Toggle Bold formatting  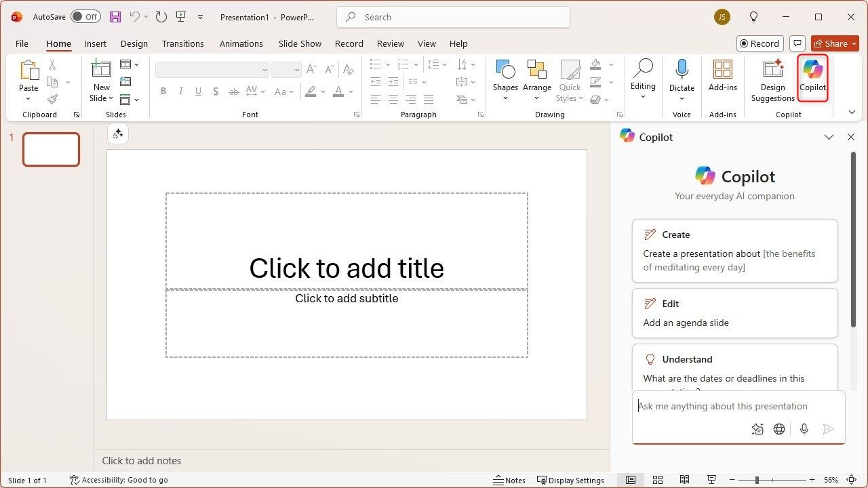tap(163, 91)
